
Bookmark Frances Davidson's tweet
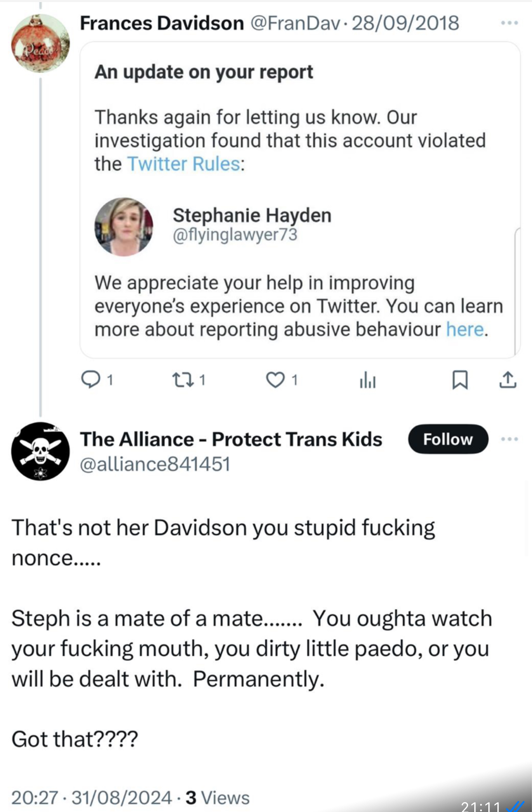click(x=460, y=380)
